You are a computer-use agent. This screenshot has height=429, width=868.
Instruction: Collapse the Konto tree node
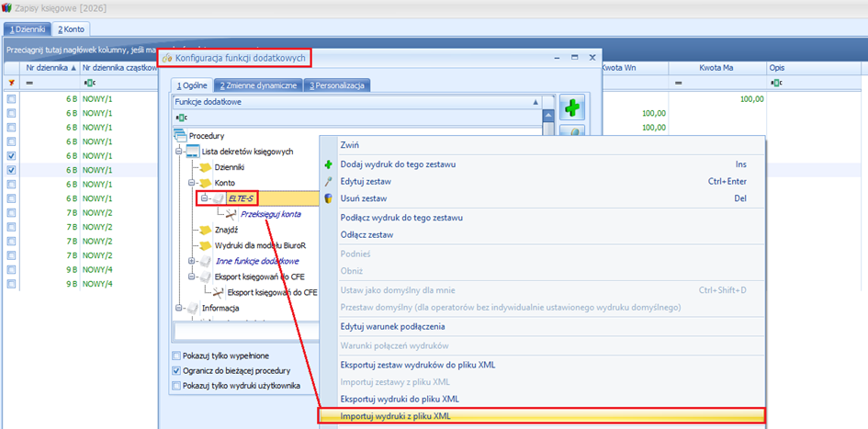pyautogui.click(x=192, y=182)
